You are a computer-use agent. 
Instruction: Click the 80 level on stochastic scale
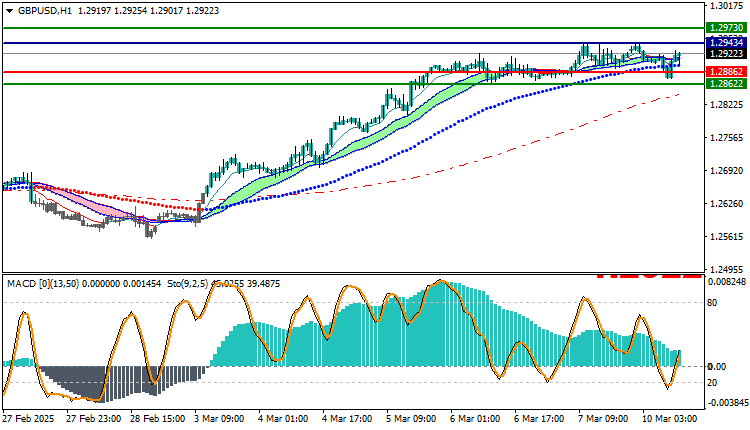point(712,303)
